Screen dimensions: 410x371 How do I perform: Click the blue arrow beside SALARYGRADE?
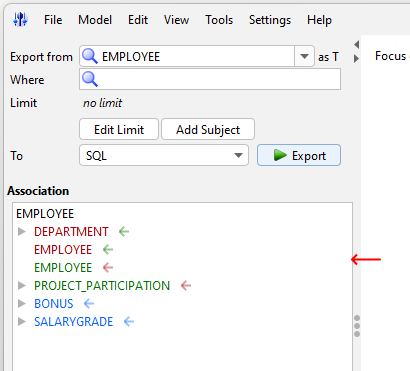coord(129,321)
